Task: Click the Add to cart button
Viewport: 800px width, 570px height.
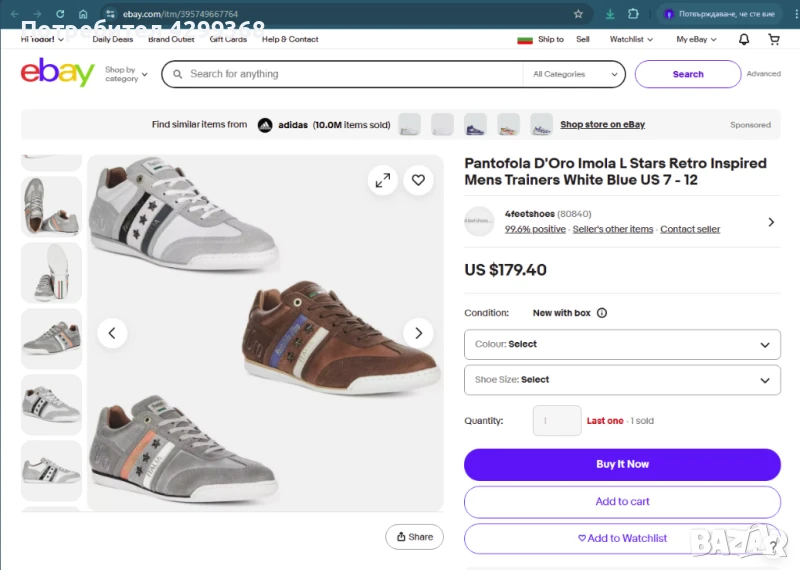Action: click(x=622, y=502)
